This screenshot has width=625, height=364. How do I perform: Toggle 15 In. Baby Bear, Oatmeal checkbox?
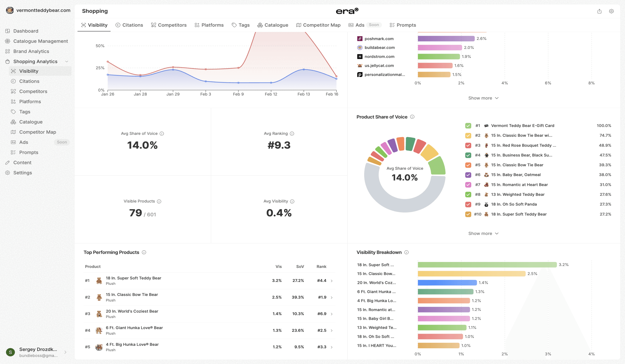[468, 175]
